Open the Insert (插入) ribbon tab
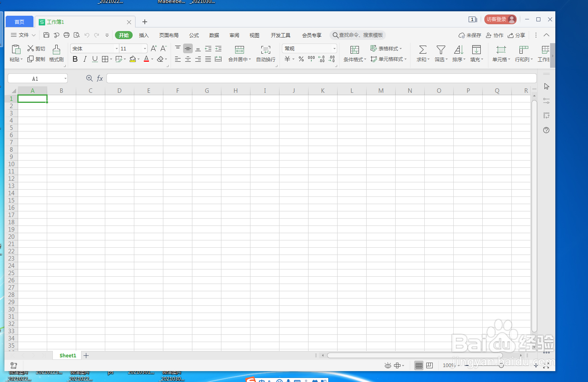The image size is (588, 382). pos(144,35)
